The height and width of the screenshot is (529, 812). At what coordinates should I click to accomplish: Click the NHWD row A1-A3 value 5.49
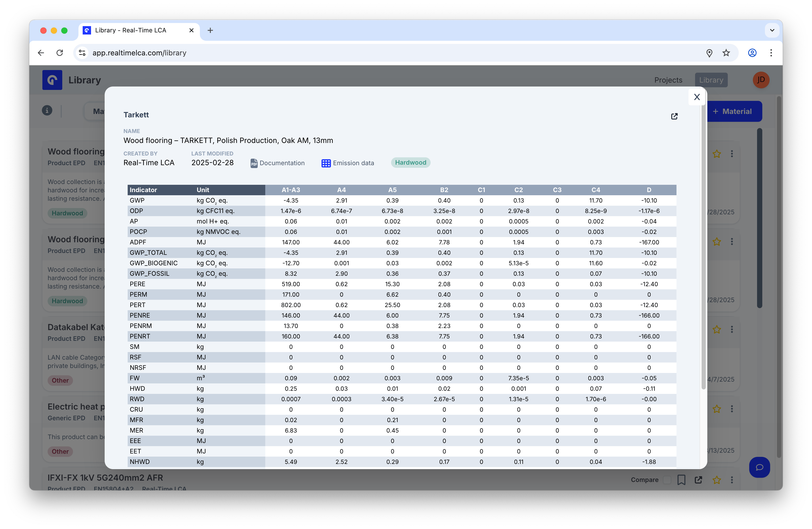coord(291,462)
